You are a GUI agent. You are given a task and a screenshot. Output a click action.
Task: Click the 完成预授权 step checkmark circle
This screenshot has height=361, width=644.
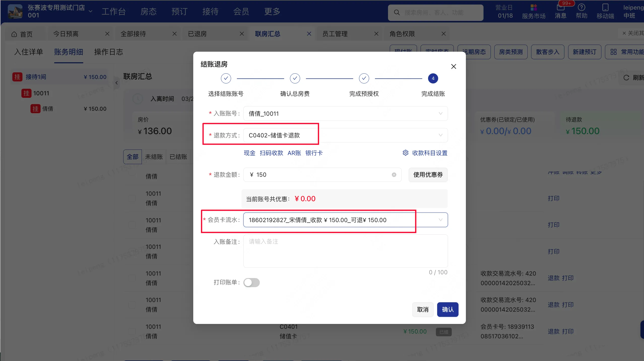[364, 78]
